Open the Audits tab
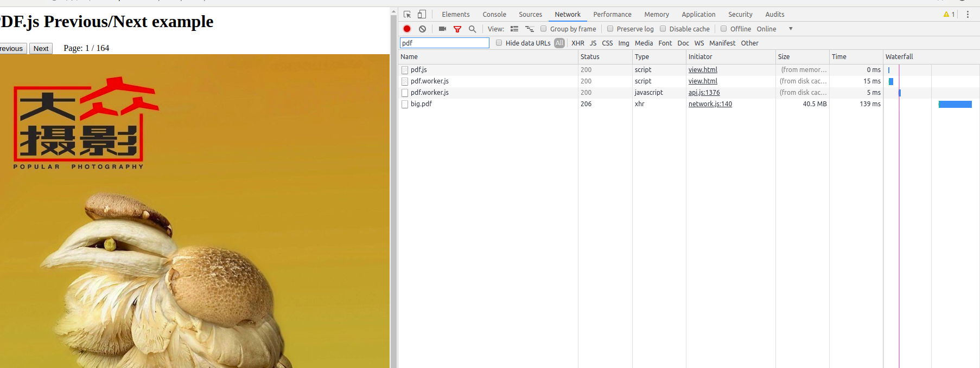The width and height of the screenshot is (980, 368). pyautogui.click(x=775, y=15)
